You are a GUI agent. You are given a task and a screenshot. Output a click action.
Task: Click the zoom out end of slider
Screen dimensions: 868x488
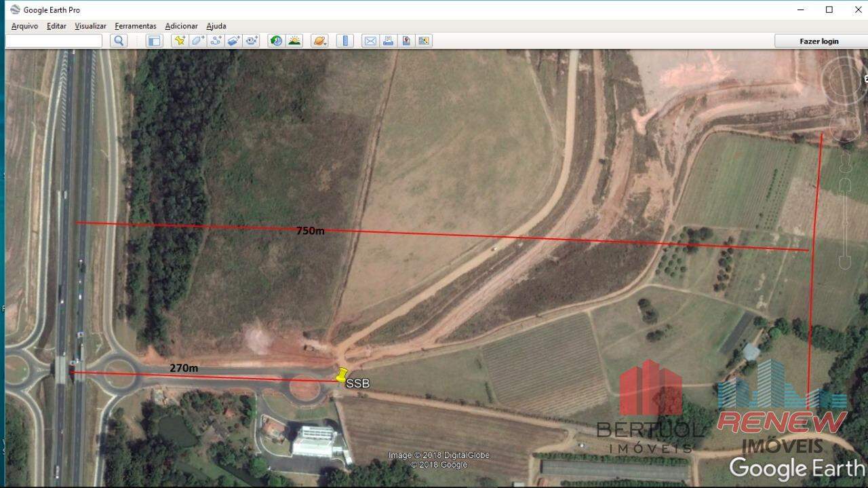(x=845, y=261)
